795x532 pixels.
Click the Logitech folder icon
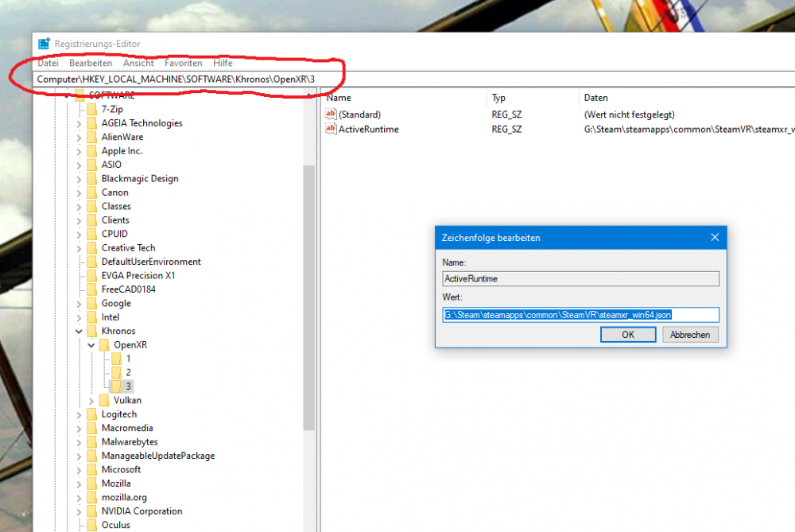pyautogui.click(x=91, y=414)
